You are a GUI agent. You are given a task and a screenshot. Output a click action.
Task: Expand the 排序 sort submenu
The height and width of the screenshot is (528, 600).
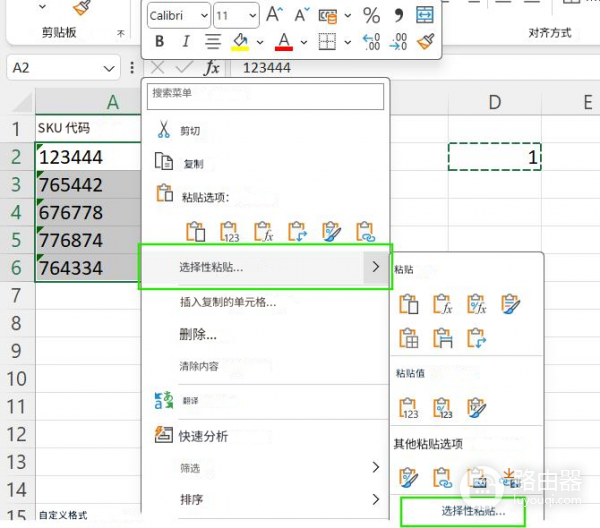point(265,499)
